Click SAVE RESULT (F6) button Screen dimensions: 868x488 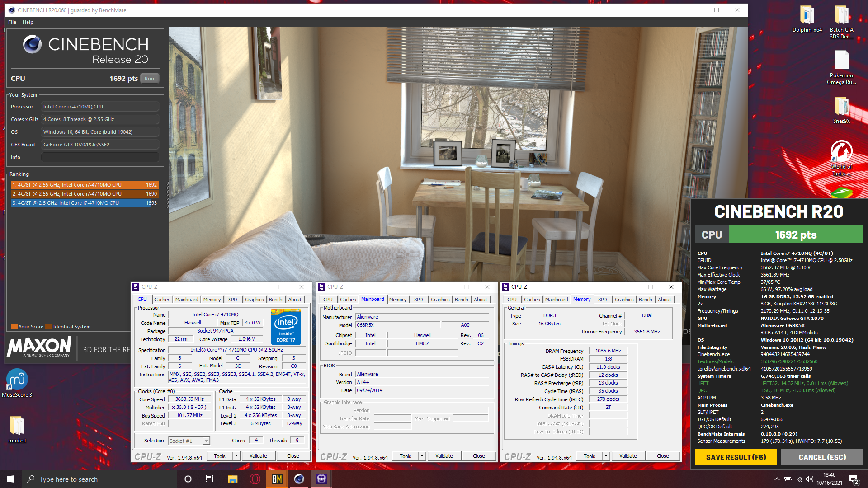[x=736, y=457]
